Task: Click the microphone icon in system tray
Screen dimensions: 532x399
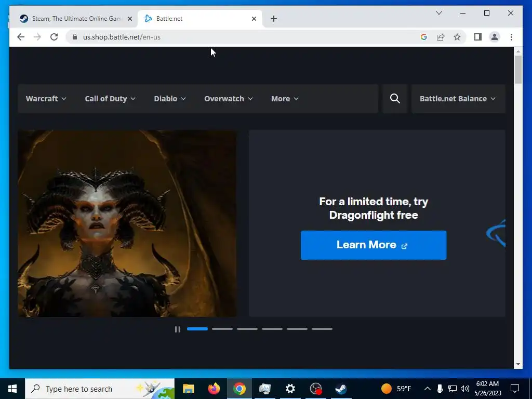Action: coord(440,389)
